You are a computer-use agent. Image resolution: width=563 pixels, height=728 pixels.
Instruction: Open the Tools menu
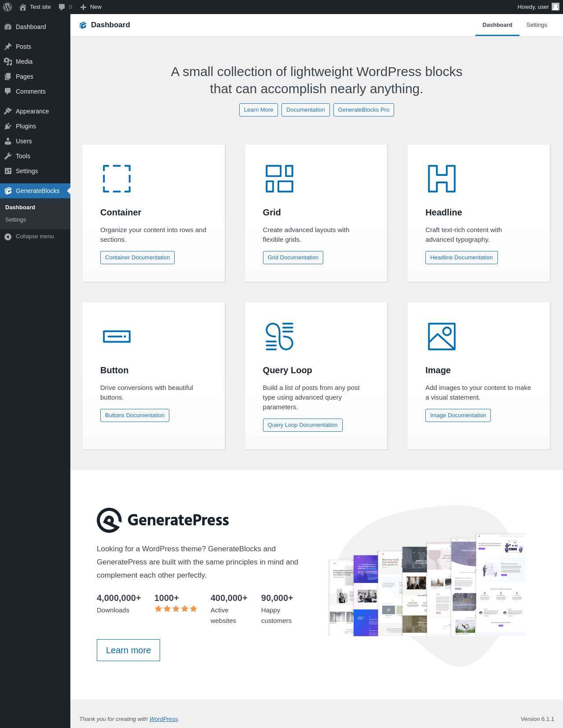point(35,156)
